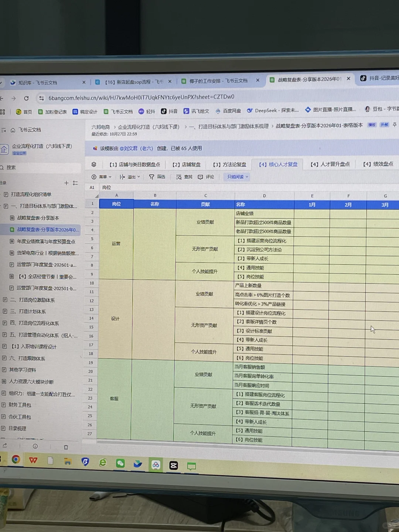Switch to 【2】店铺复盘 sheet tab
The image size is (399, 532).
pos(187,164)
